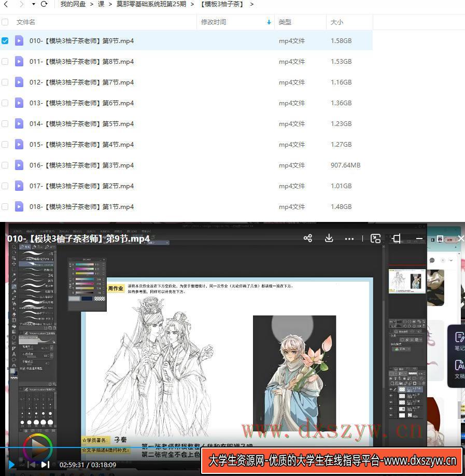Click video file icon for 第6节.mp4
Screen dimensions: 465x476
tap(19, 103)
